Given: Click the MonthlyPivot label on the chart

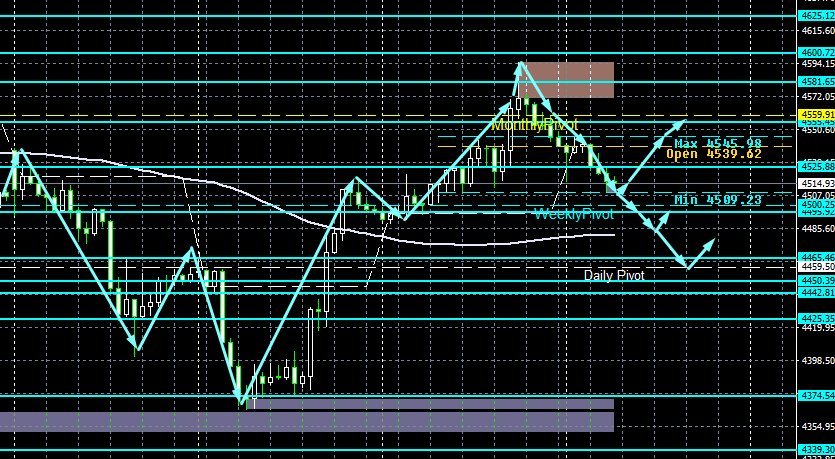Looking at the screenshot, I should tap(535, 125).
